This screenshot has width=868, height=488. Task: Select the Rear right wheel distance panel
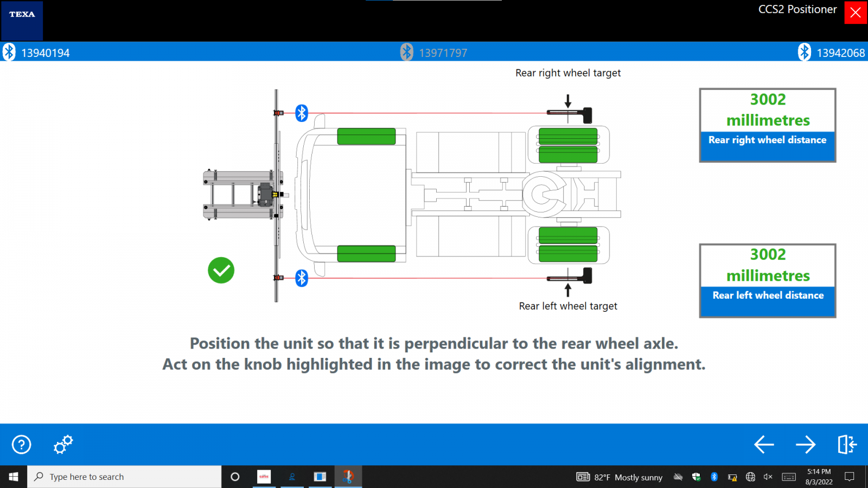click(767, 125)
